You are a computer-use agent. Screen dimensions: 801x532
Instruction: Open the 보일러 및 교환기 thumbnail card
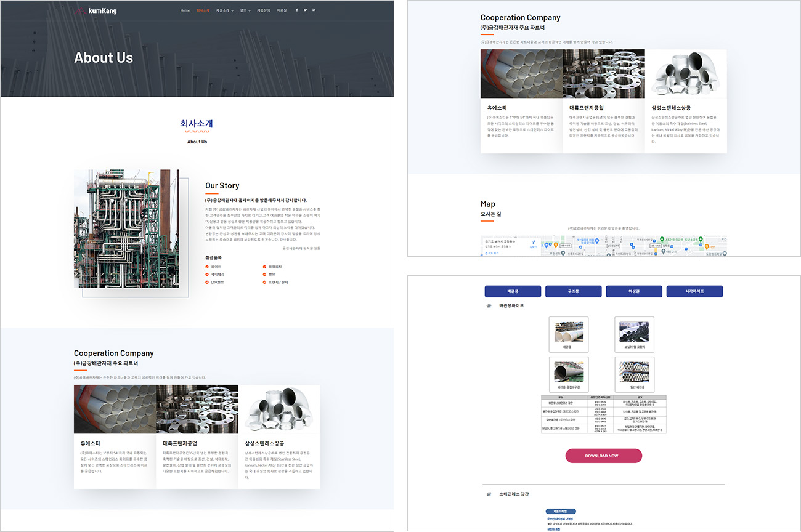(x=634, y=334)
